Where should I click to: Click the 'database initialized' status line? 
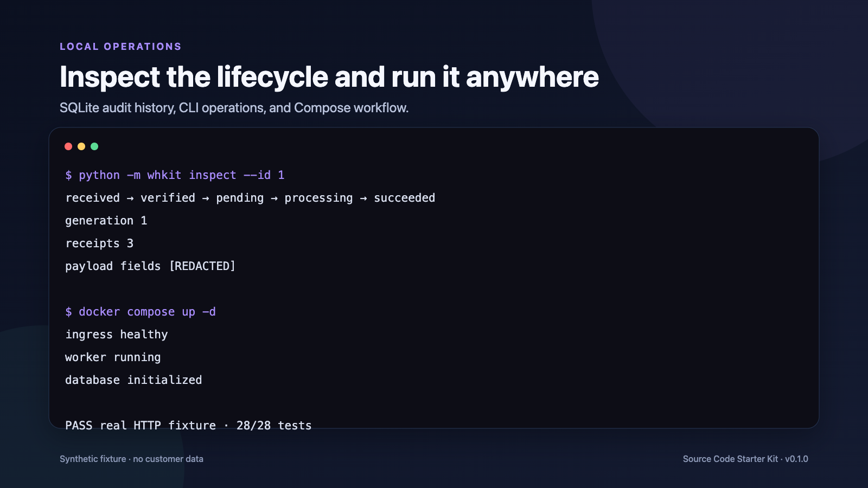pyautogui.click(x=133, y=380)
